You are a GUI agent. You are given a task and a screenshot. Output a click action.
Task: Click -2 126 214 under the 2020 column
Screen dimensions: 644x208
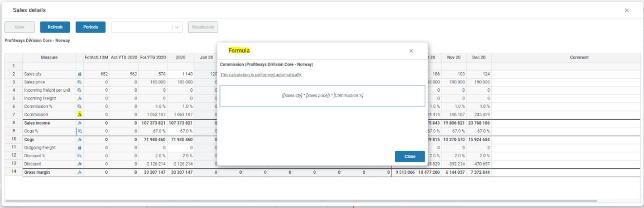[180, 164]
